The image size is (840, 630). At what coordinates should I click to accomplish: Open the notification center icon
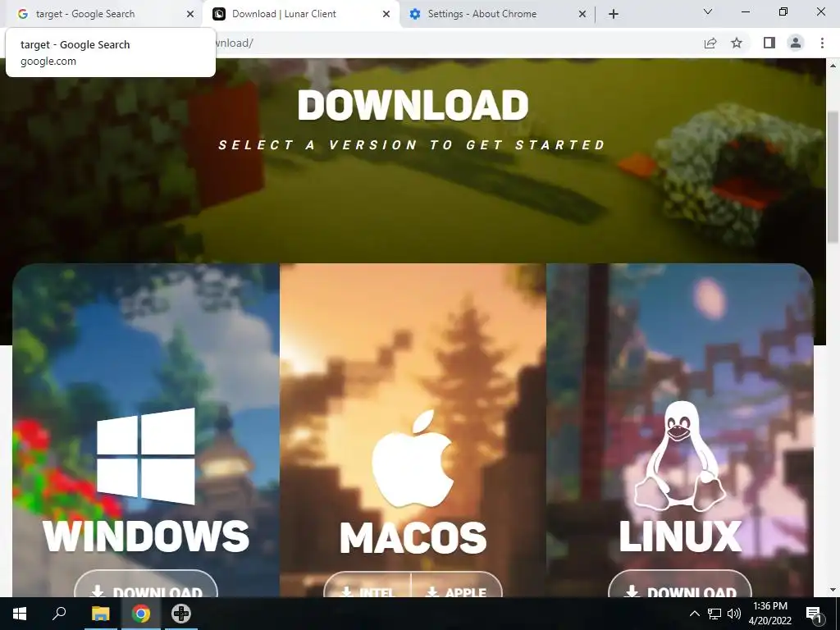[814, 614]
